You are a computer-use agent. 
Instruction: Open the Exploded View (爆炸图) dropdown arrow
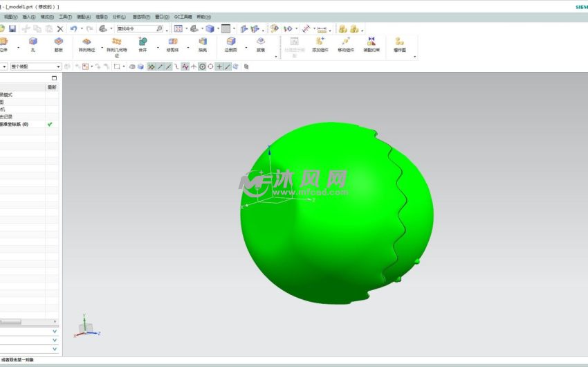[415, 56]
